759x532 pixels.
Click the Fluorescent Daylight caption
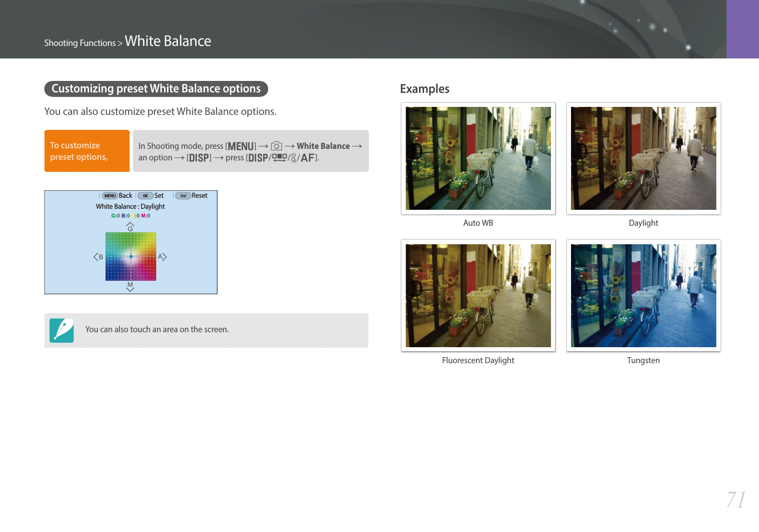(x=478, y=361)
